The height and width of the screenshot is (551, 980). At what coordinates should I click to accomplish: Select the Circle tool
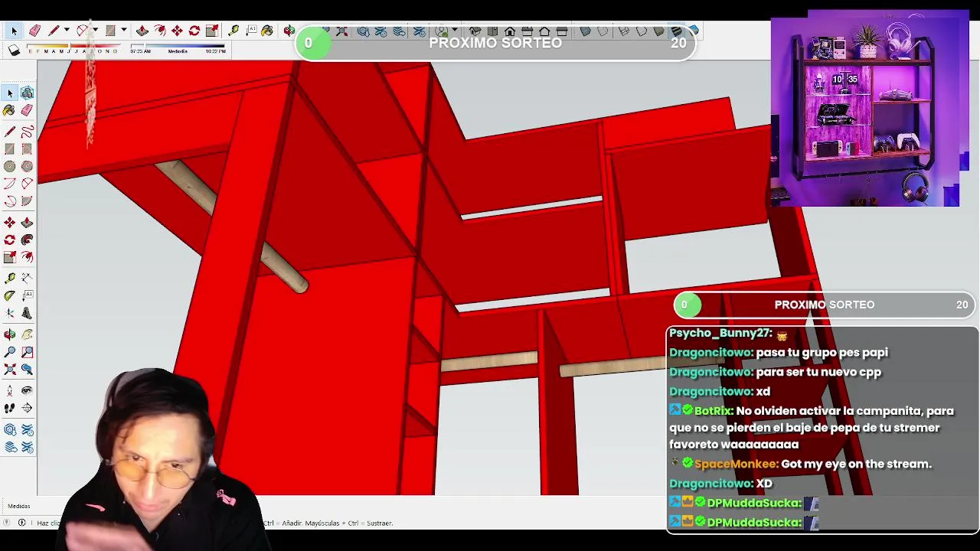tap(10, 167)
